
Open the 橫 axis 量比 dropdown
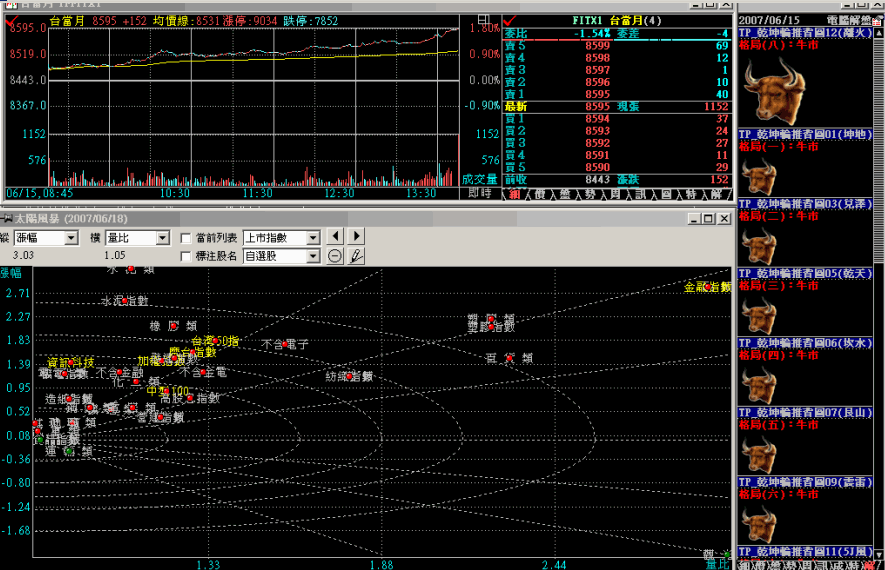click(x=163, y=238)
